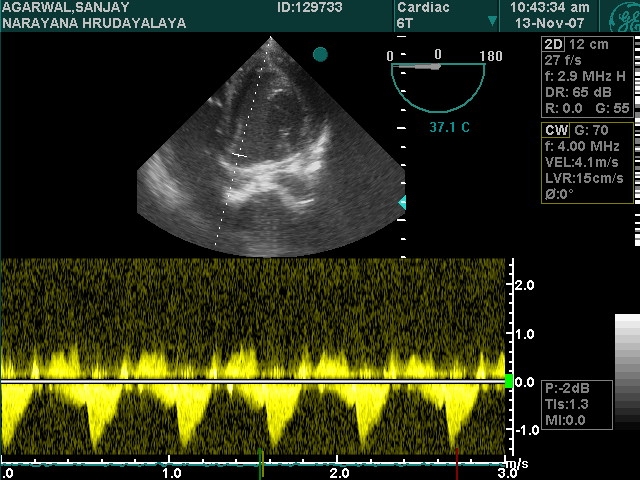Click the 2D echo sector image
Screen dimensions: 640x480
pos(270,150)
